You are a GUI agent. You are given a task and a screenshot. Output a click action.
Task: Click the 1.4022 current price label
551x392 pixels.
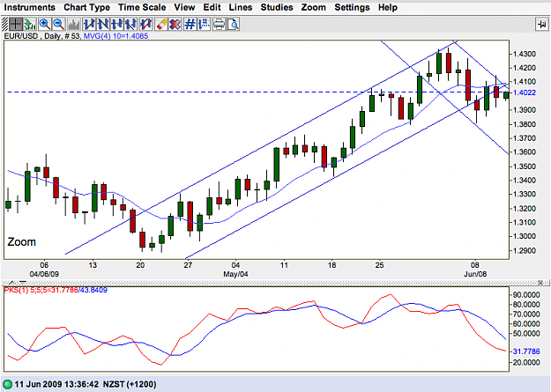point(525,92)
